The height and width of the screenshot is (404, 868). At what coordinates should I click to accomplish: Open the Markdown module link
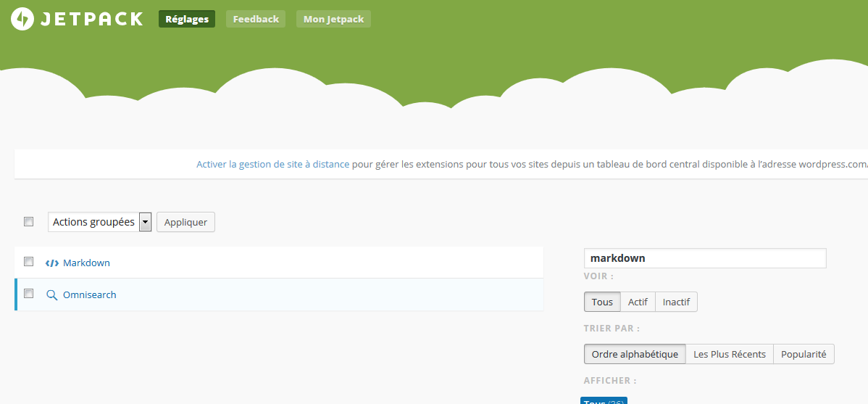click(86, 263)
